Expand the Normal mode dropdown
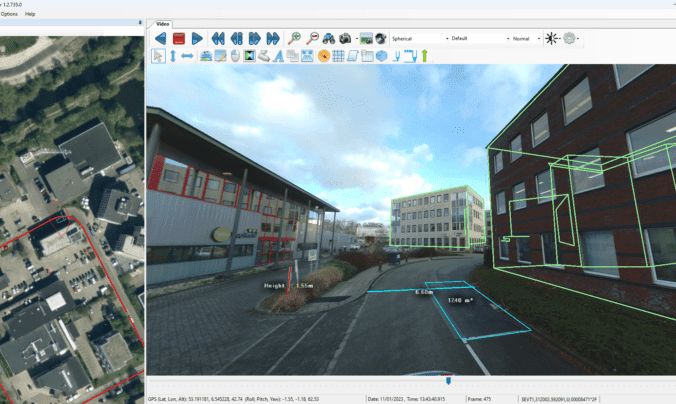This screenshot has width=676, height=404. (526, 38)
